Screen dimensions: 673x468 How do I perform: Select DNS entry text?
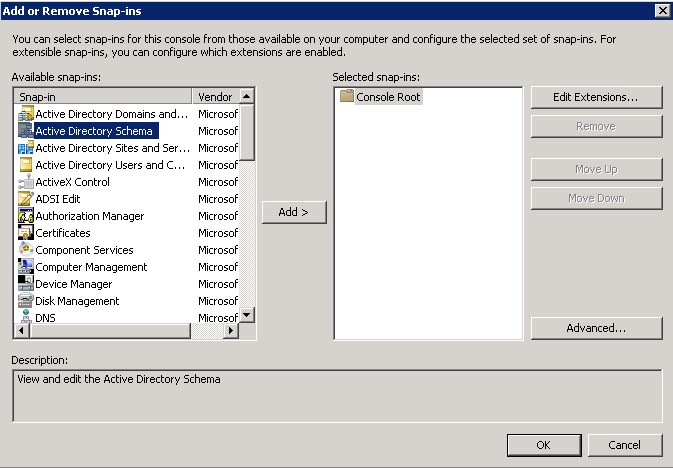[x=45, y=318]
